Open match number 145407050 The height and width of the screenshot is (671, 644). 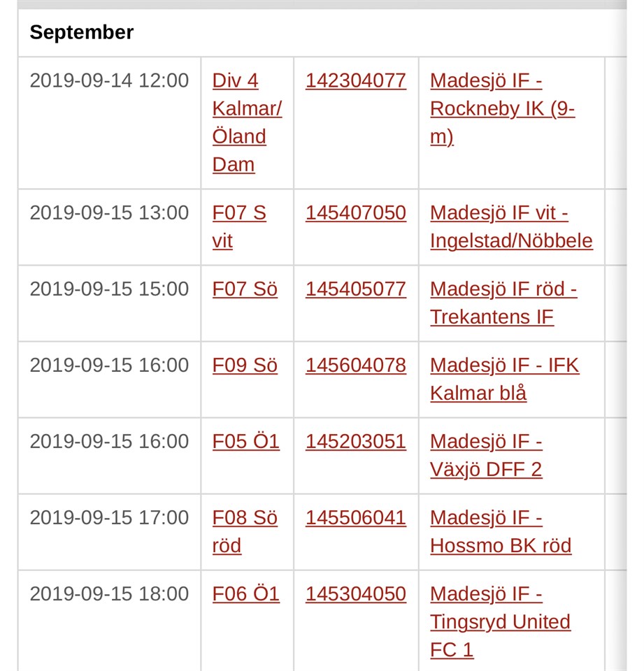click(x=355, y=213)
